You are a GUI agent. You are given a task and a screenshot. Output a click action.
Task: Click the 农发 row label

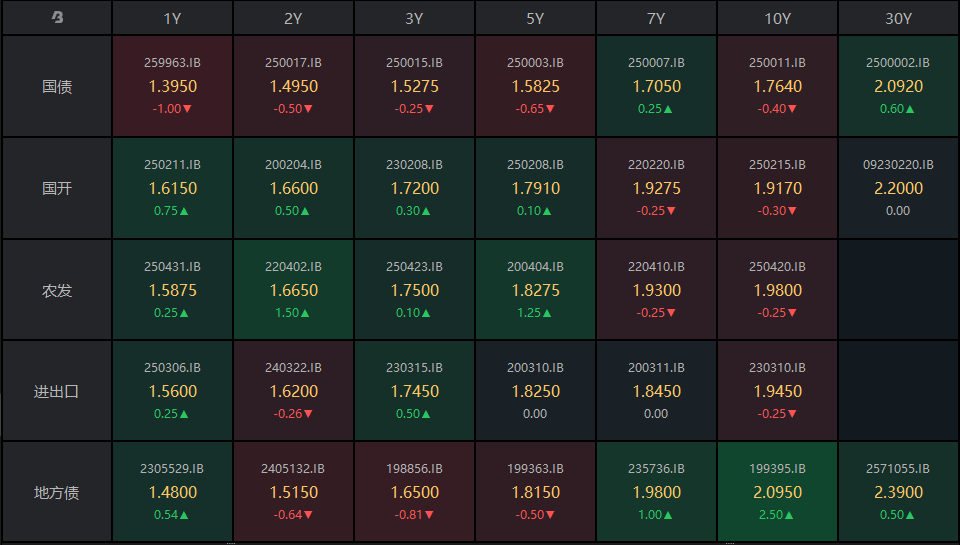click(57, 290)
